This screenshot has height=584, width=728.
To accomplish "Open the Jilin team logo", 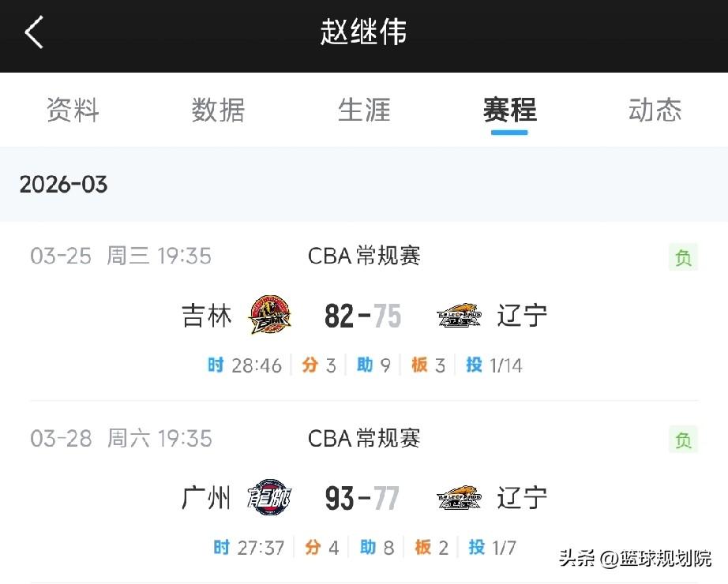I will 270,315.
